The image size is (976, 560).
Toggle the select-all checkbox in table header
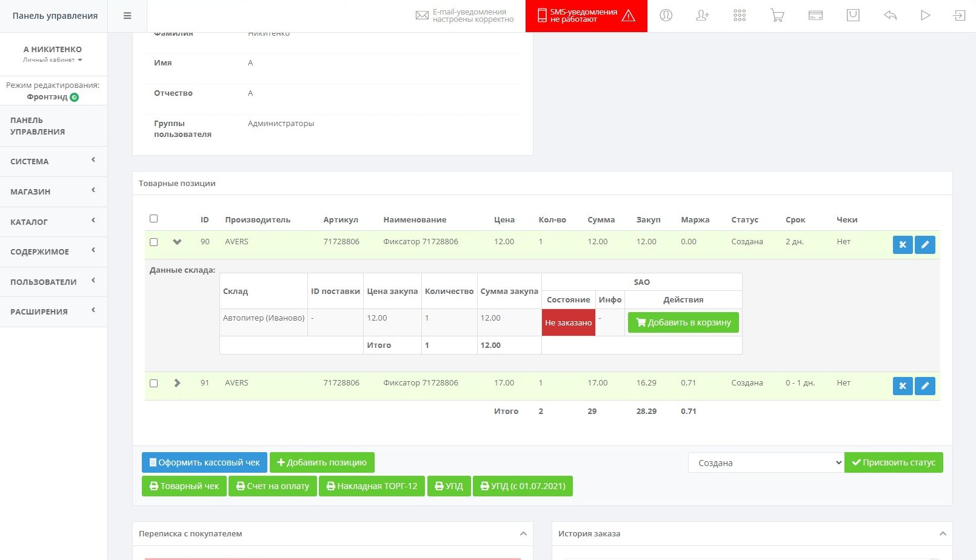pyautogui.click(x=154, y=219)
